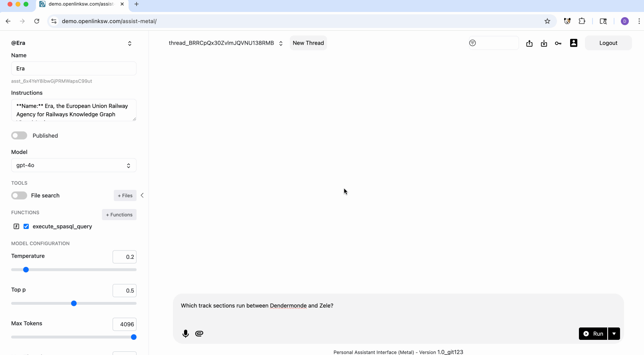Click the New Thread button
Viewport: 644px width, 355px height.
coord(308,43)
